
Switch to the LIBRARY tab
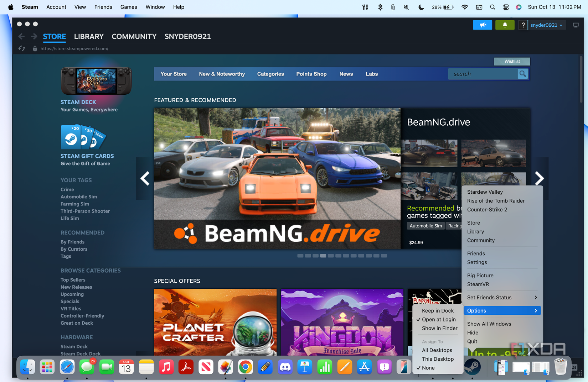point(89,36)
